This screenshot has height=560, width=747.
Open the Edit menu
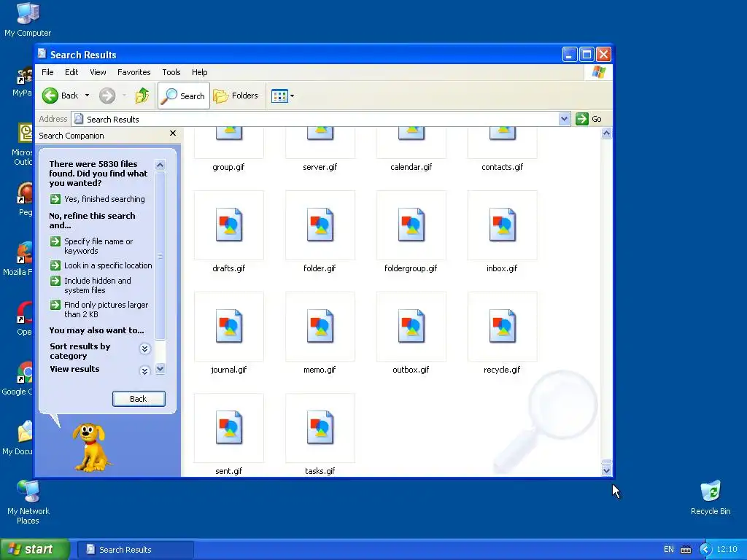[x=71, y=72]
